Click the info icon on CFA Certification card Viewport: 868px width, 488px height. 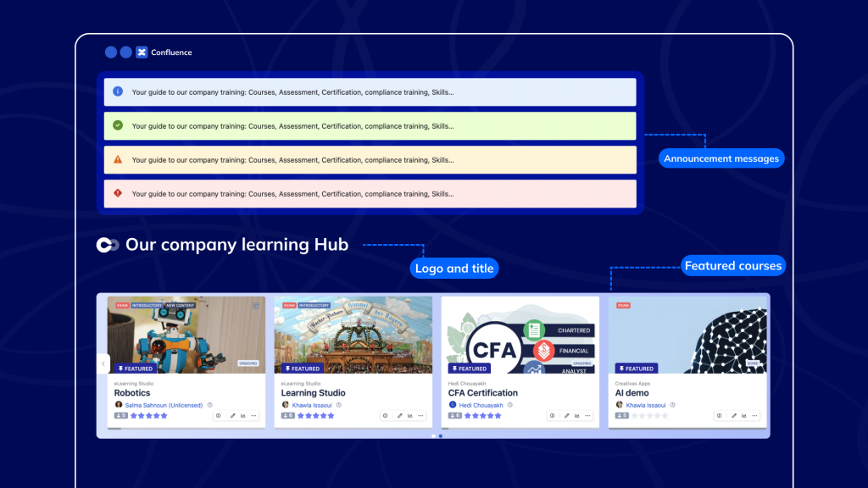[x=552, y=416]
